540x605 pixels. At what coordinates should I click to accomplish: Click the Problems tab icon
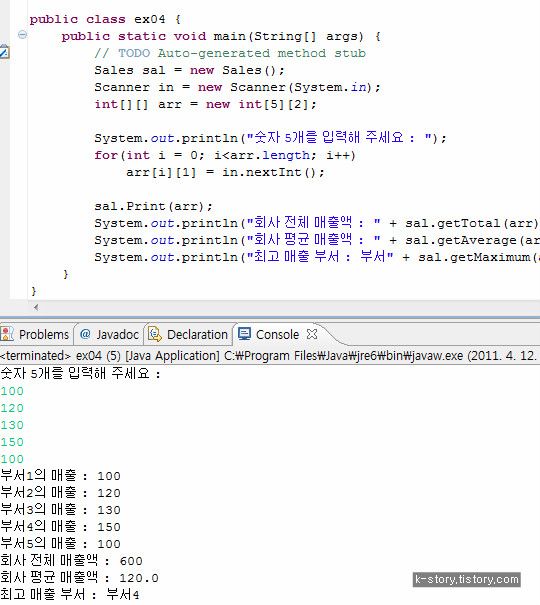(7, 334)
